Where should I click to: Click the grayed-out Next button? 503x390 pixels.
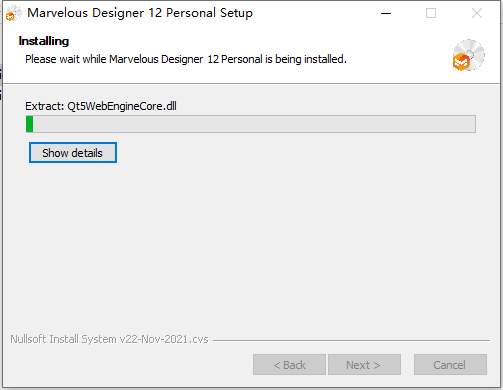tap(364, 365)
